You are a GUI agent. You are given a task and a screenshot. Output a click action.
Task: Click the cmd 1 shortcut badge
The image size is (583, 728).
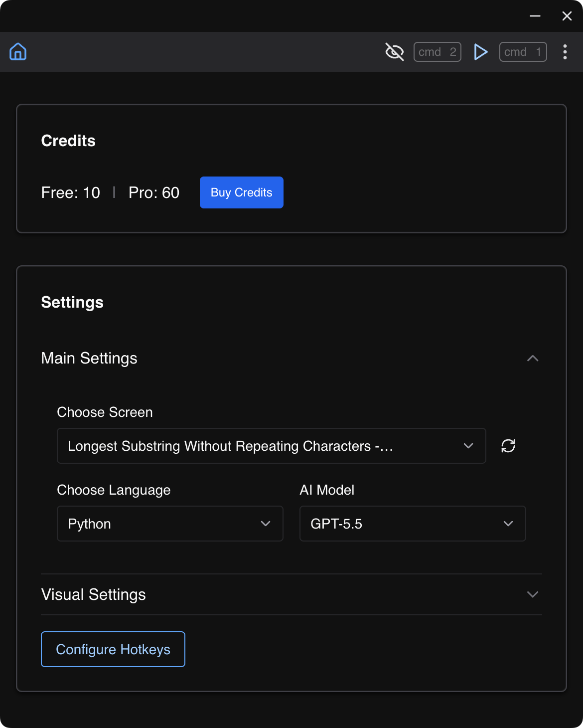tap(523, 52)
